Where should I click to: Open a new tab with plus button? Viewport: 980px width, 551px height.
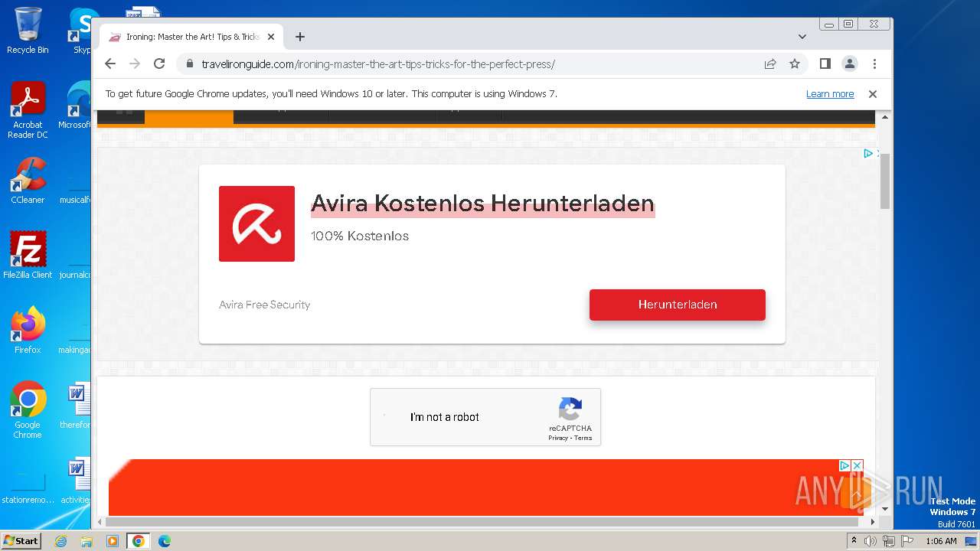300,37
